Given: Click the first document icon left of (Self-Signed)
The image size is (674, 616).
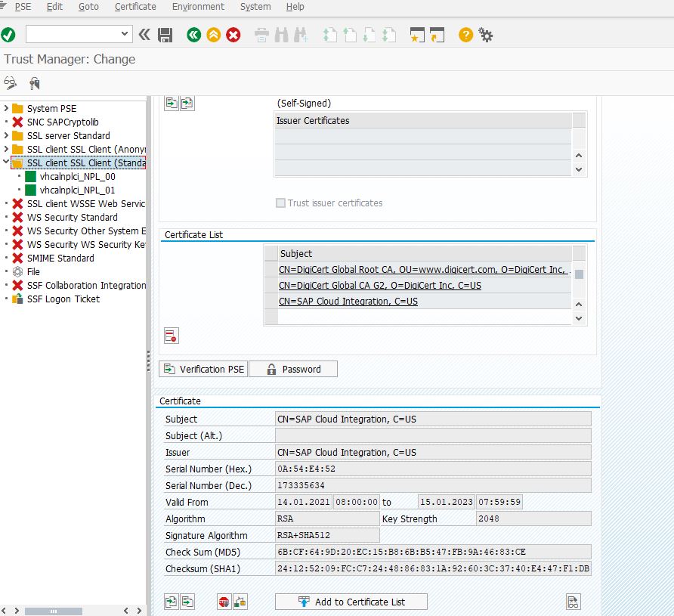Looking at the screenshot, I should [172, 103].
